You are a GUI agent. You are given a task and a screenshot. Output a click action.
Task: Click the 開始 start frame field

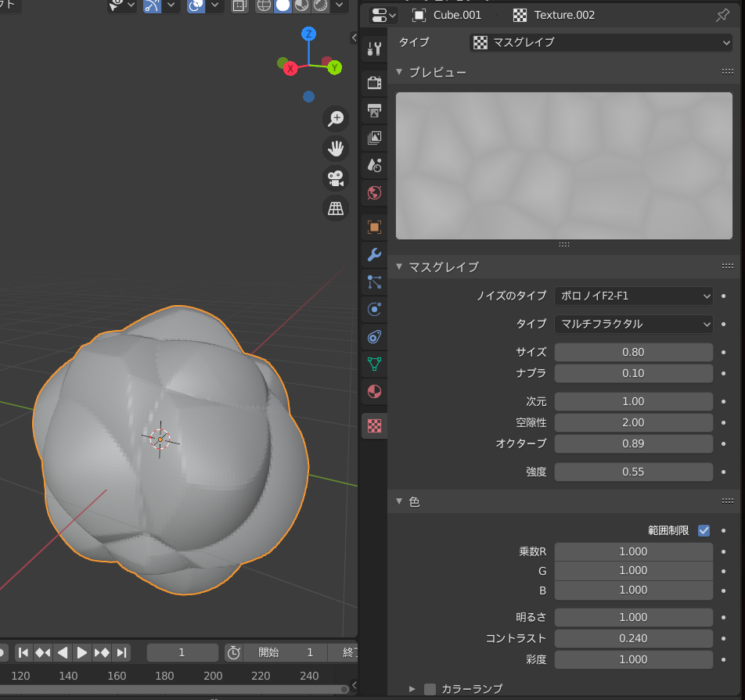[x=285, y=652]
